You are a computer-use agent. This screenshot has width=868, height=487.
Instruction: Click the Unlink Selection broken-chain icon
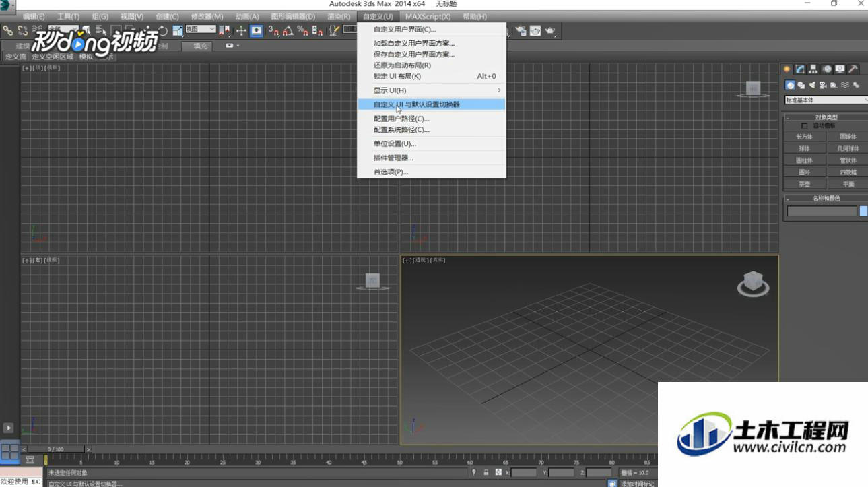(x=22, y=31)
